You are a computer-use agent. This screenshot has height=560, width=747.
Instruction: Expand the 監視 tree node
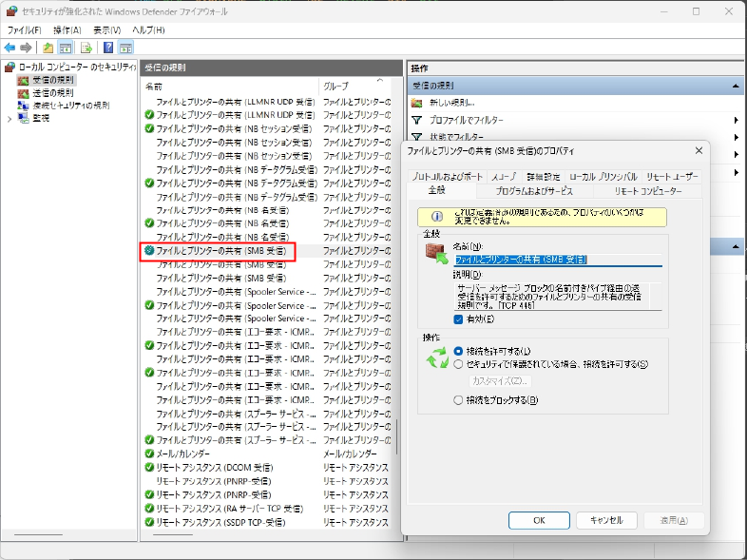[10, 118]
